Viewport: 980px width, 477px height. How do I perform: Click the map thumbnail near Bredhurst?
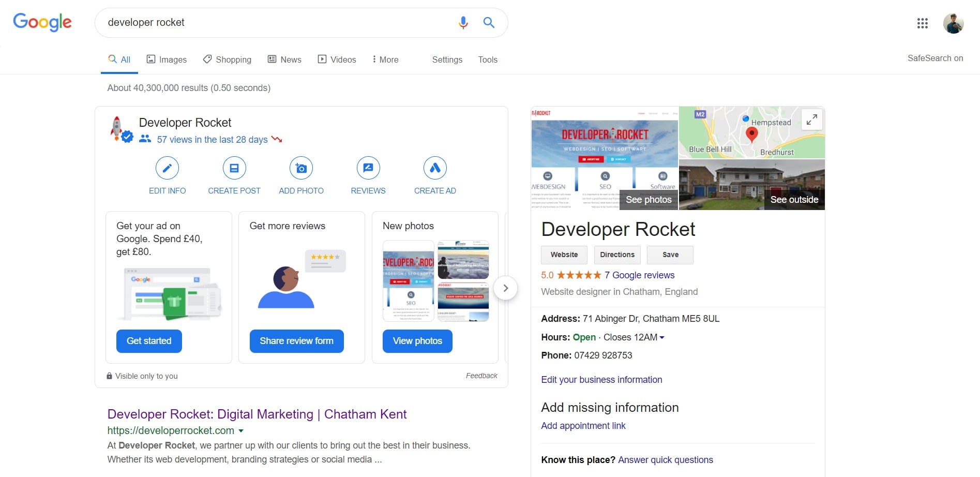click(x=752, y=132)
